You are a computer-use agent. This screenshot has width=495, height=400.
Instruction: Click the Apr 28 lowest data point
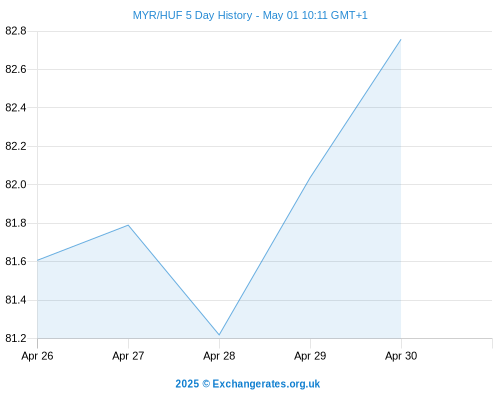point(219,335)
